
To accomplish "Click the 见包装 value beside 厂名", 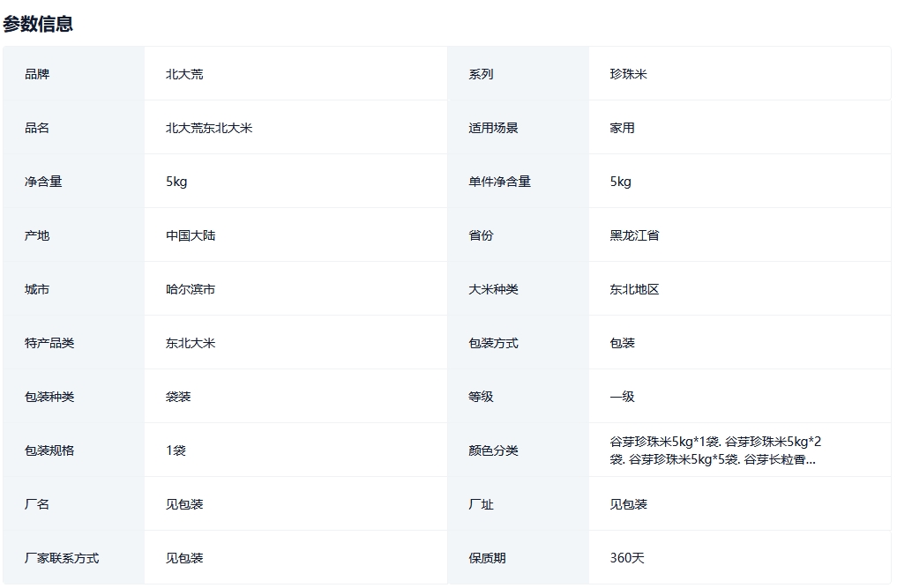I will coord(184,504).
